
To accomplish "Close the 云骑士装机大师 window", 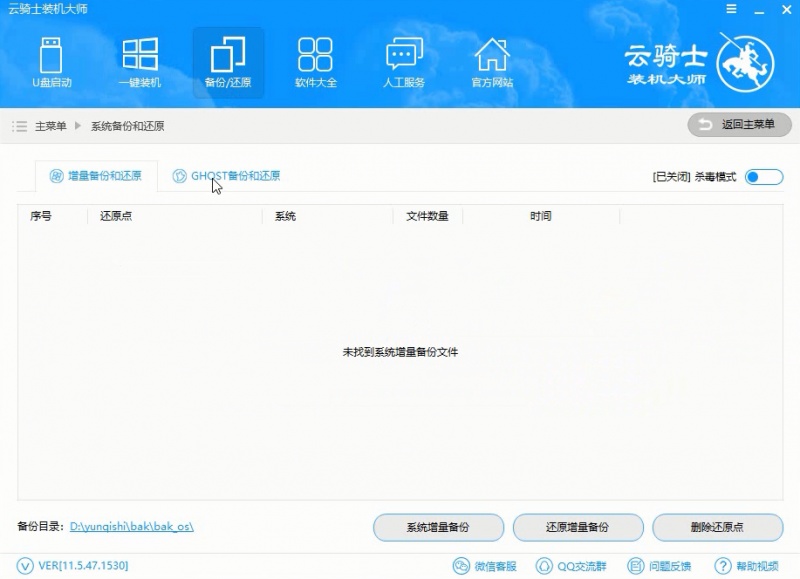I will [x=786, y=10].
